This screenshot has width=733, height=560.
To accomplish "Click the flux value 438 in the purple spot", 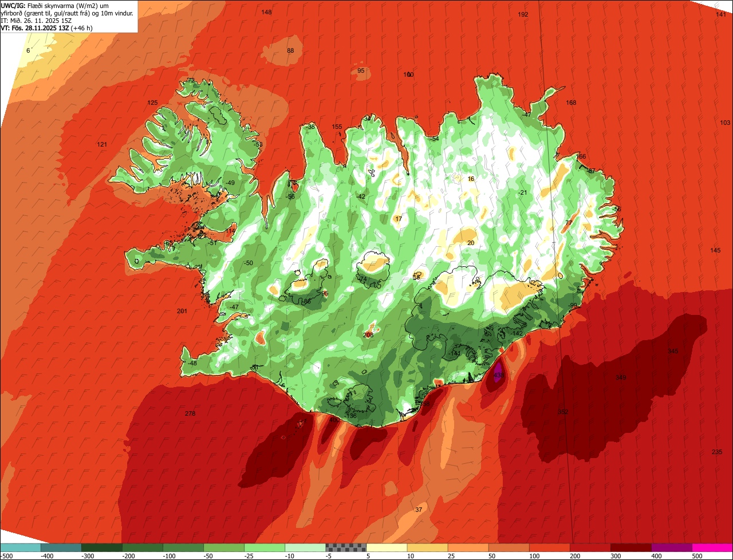I will pyautogui.click(x=499, y=376).
